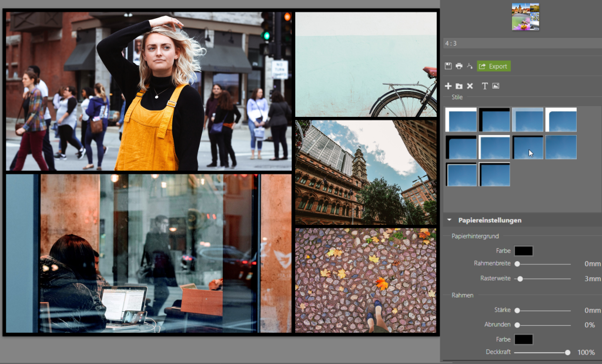This screenshot has height=364, width=602.
Task: Click the Rasterweite 3mm value
Action: [593, 279]
